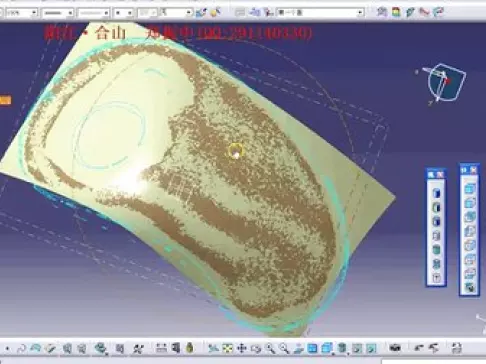Open the line thickness dropdown
This screenshot has width=486, height=364.
click(58, 13)
